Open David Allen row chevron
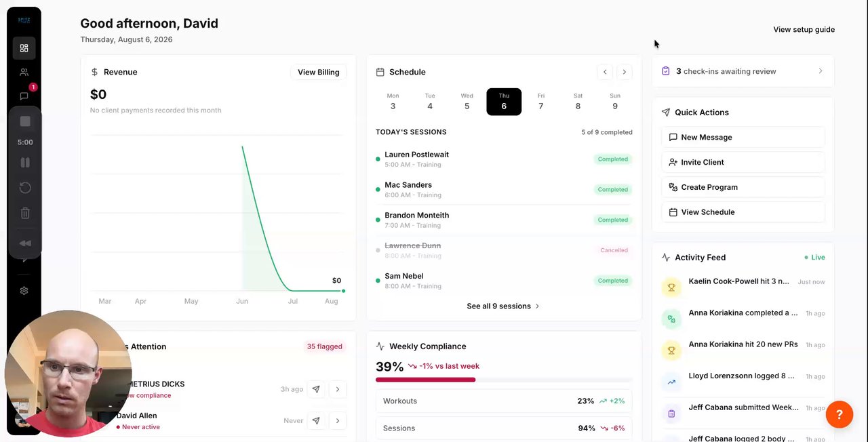This screenshot has height=442, width=868. point(338,420)
